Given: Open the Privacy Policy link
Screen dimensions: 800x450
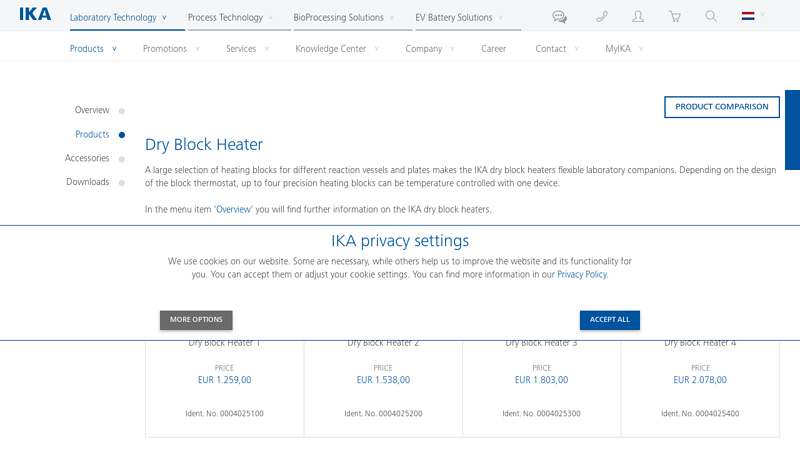Looking at the screenshot, I should pyautogui.click(x=581, y=274).
